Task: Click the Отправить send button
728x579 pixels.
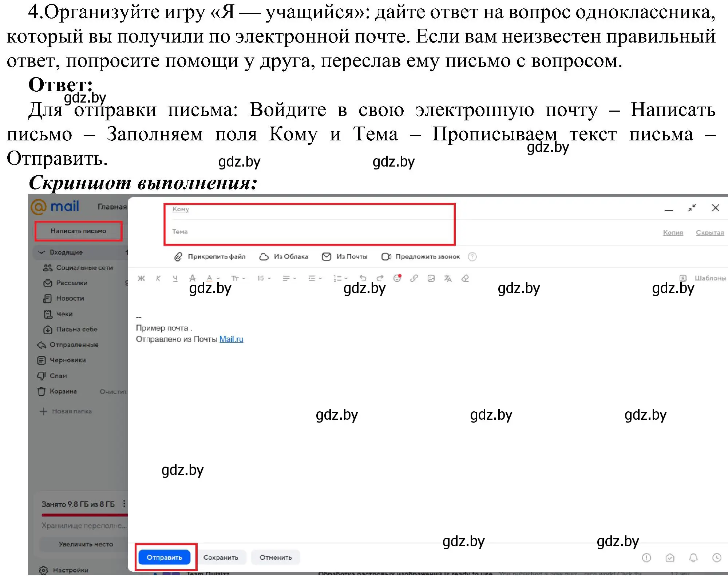Action: pyautogui.click(x=164, y=557)
